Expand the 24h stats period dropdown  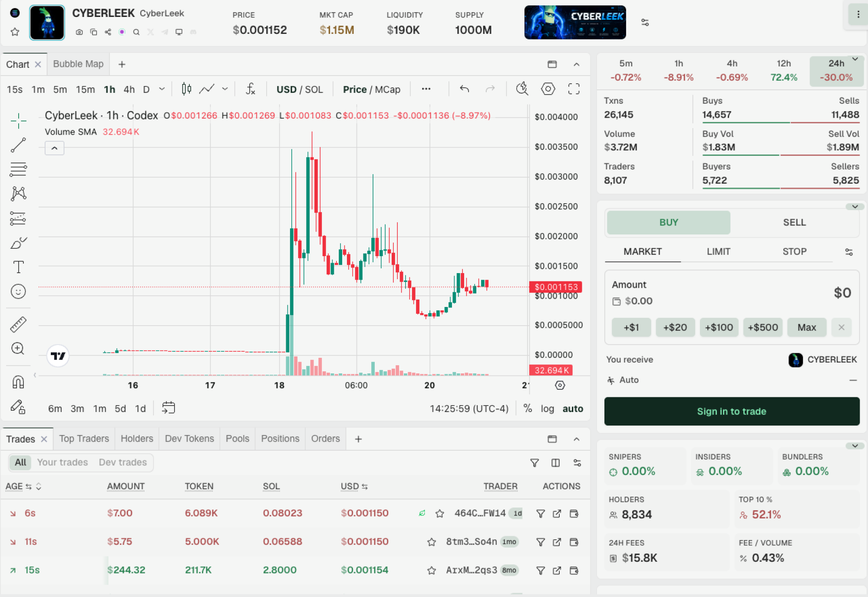[x=855, y=59]
